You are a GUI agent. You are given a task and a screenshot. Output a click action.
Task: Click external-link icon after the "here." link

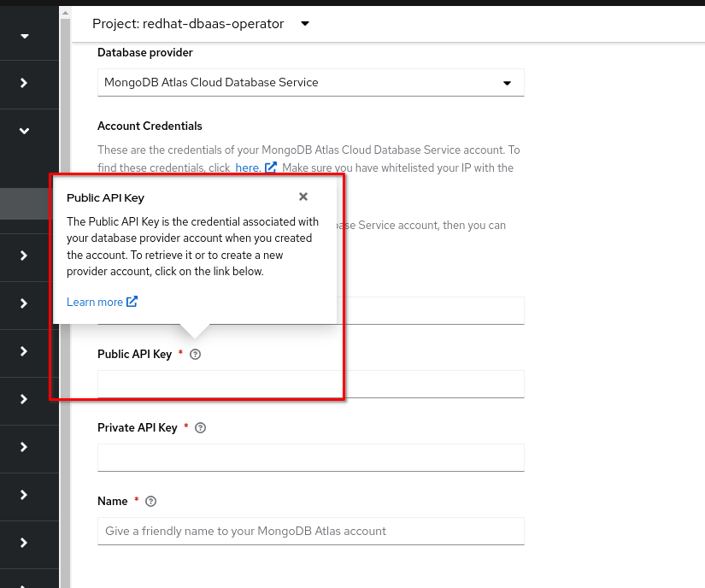pyautogui.click(x=271, y=168)
